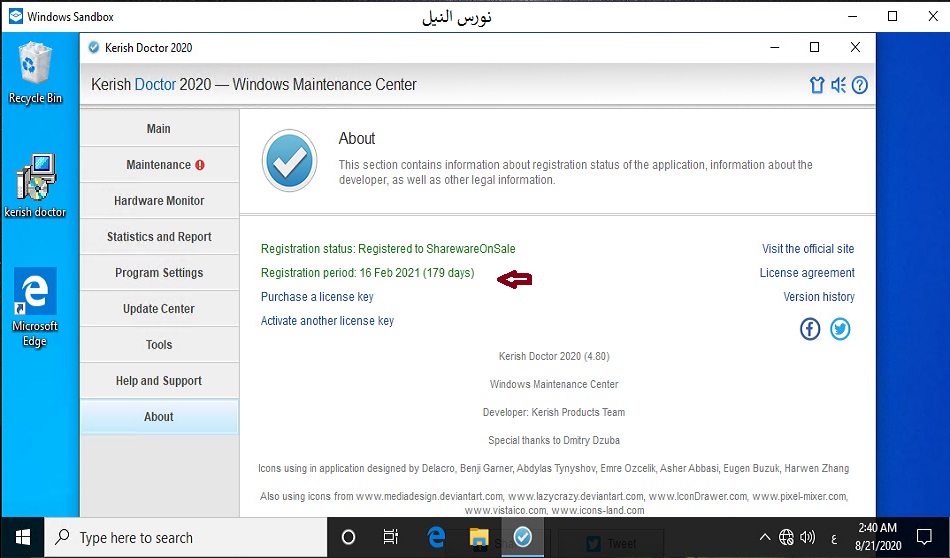Screen dimensions: 950x558
Task: Open Kerish Doctor's Facebook page icon
Action: tap(809, 329)
